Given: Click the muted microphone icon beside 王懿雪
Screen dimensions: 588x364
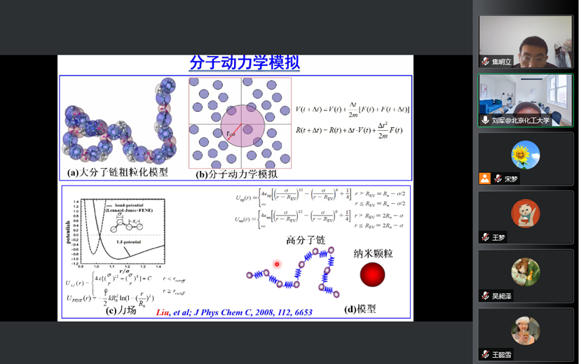Looking at the screenshot, I should pyautogui.click(x=486, y=354).
